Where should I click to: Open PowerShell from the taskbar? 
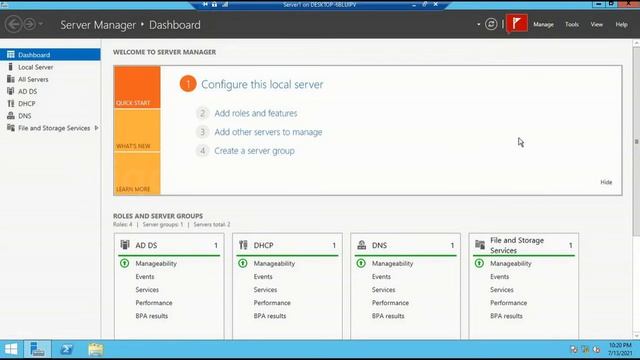[67, 349]
